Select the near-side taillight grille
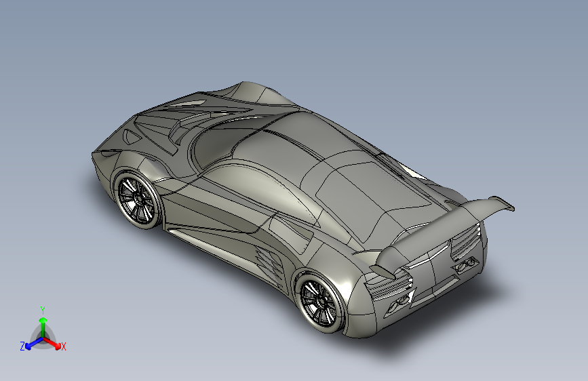This screenshot has height=381, width=588. coord(389,285)
